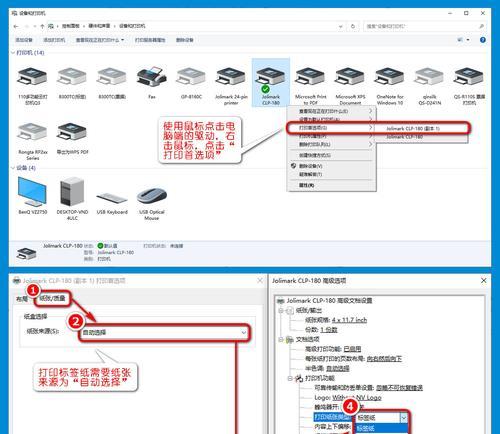Image resolution: width=500 pixels, height=434 pixels.
Task: Open the help question mark icon
Action: 482,40
